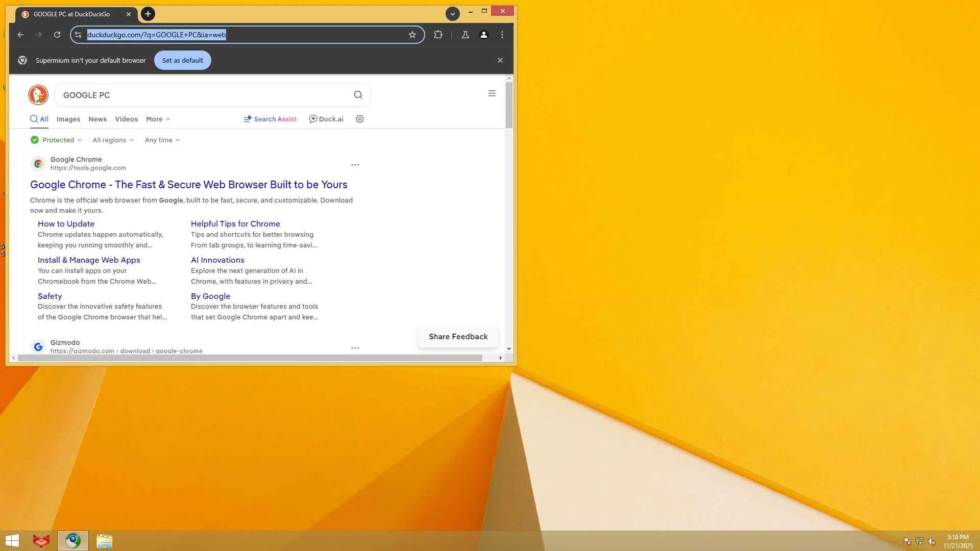980x551 pixels.
Task: Reload the page with refresh icon
Action: (x=57, y=35)
